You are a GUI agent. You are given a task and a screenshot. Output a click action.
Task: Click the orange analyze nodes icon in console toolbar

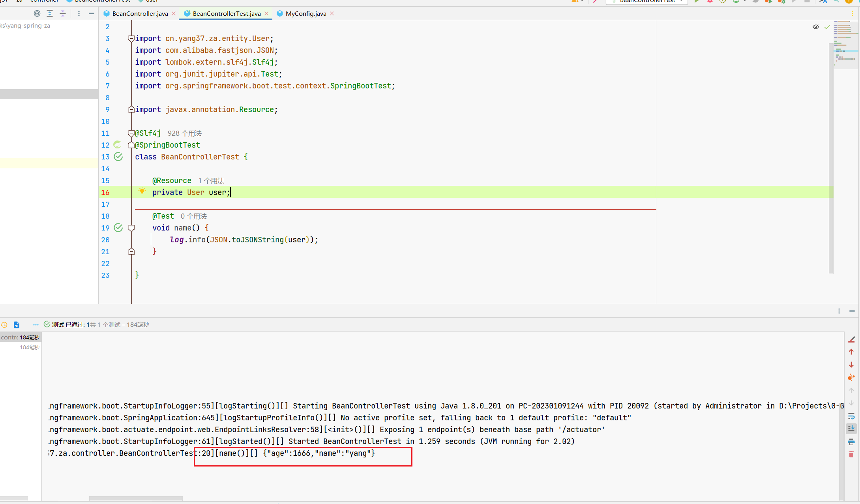851,377
